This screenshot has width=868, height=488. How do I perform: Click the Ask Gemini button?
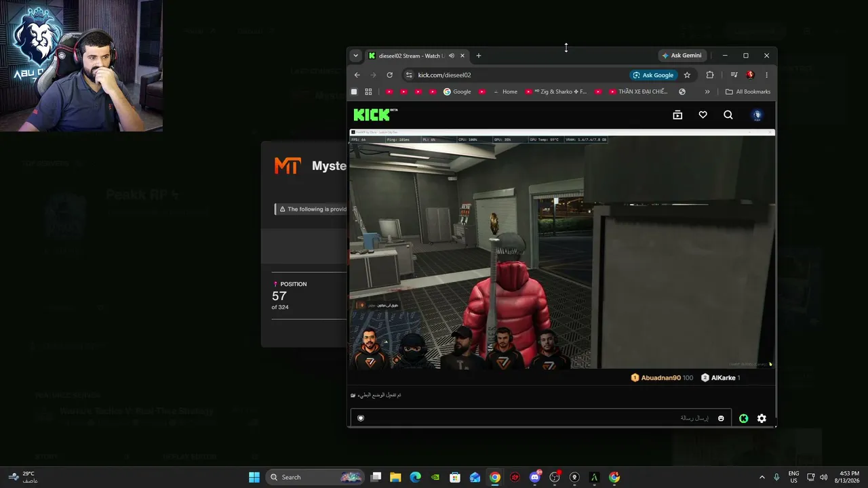682,56
